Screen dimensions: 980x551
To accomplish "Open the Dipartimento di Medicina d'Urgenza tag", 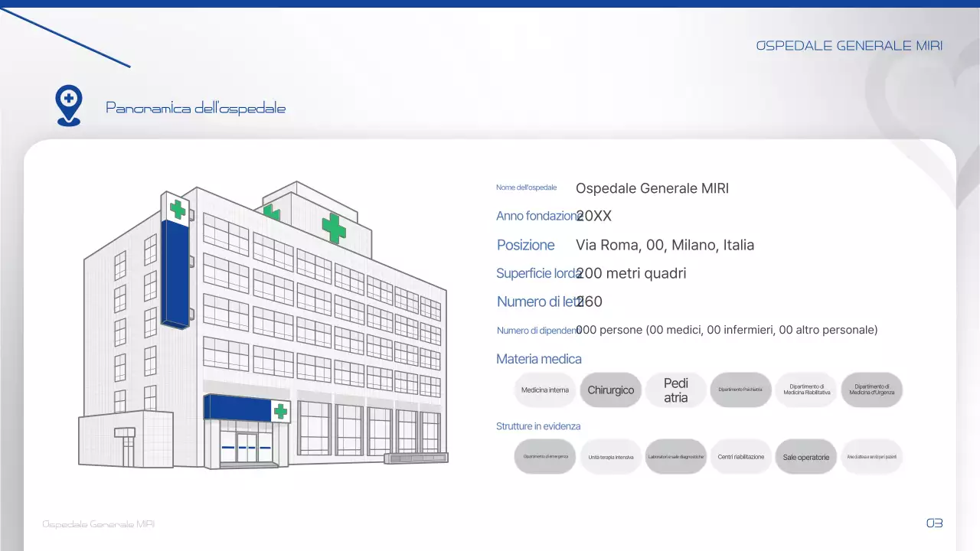I will click(x=871, y=390).
